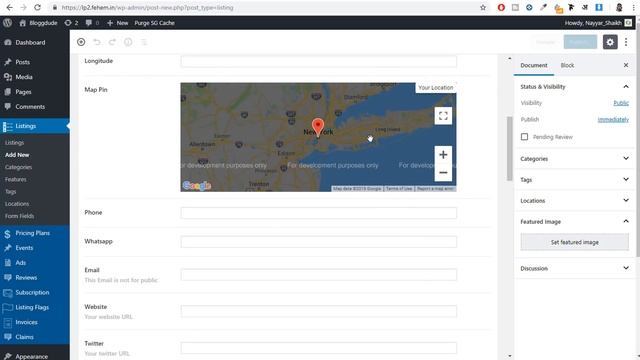The image size is (640, 360).
Task: Click the Redo arrow in editor toolbar
Action: (x=112, y=42)
